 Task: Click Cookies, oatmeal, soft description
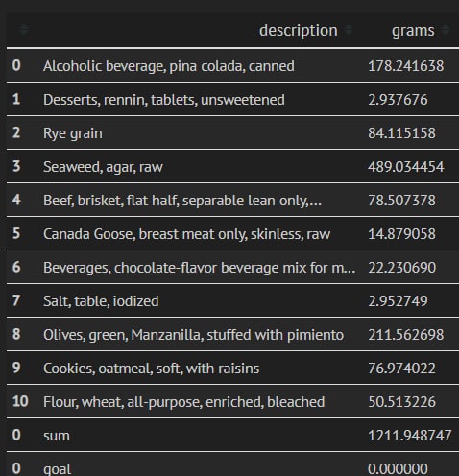tap(151, 369)
